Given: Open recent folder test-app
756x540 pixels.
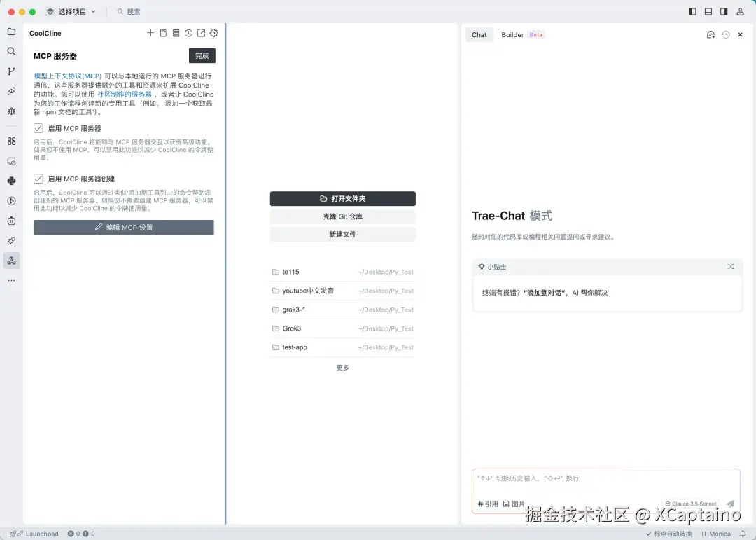Looking at the screenshot, I should 343,347.
